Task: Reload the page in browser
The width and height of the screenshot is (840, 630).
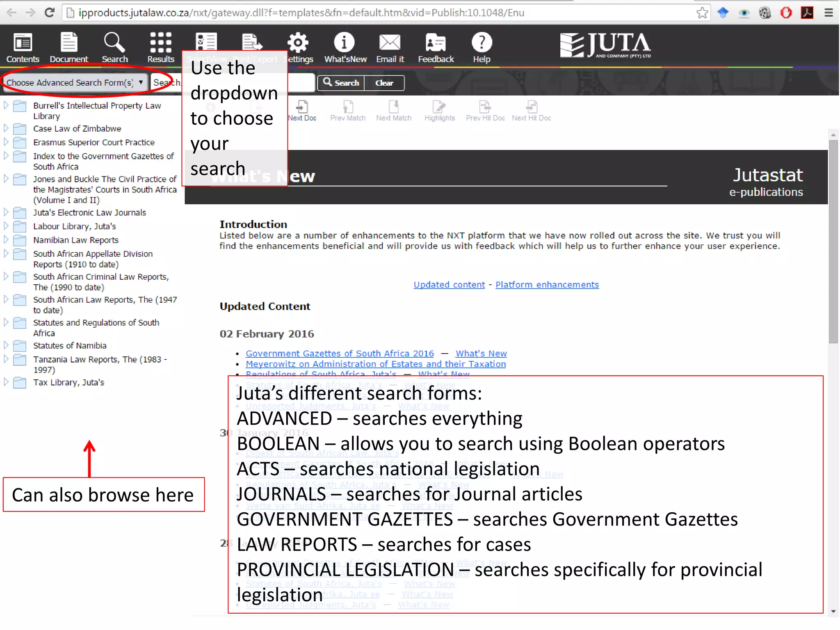Action: coord(49,13)
